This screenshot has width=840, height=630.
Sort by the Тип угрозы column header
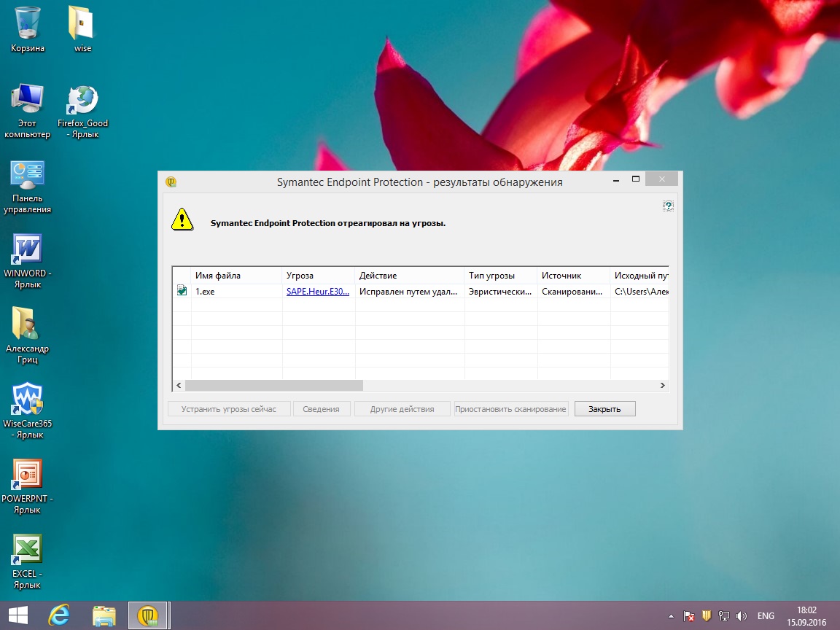point(501,276)
